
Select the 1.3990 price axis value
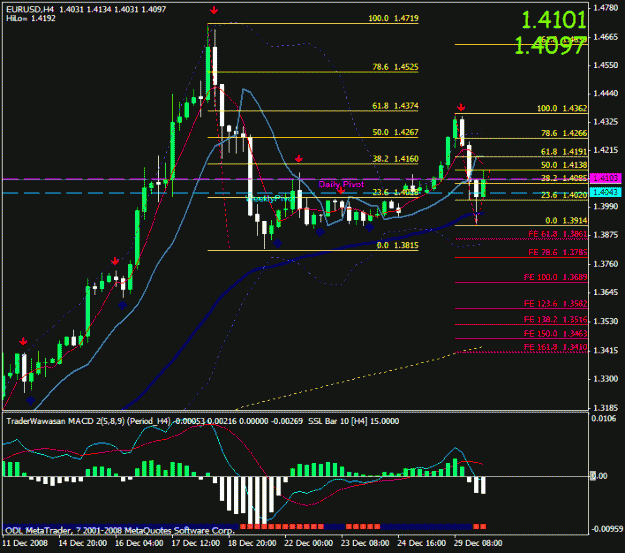click(x=606, y=207)
